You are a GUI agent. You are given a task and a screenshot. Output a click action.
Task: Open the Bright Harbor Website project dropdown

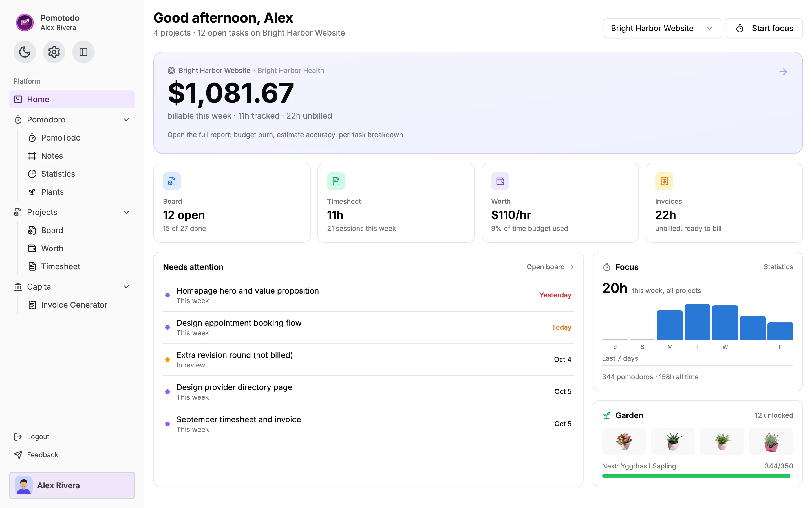[662, 28]
